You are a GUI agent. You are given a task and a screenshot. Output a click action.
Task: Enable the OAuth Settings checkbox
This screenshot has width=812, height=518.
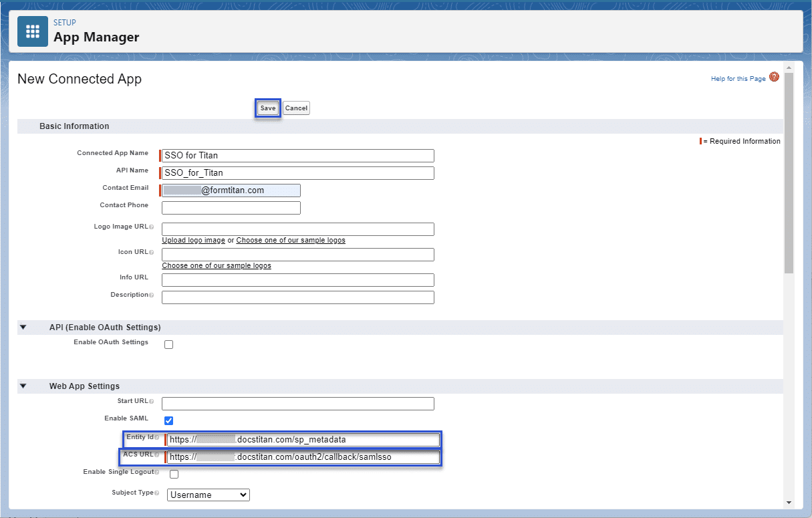pyautogui.click(x=168, y=344)
